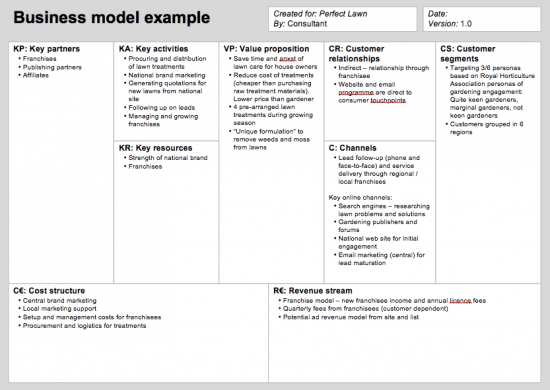Click the 'KA: Key activities' heading

pos(153,49)
